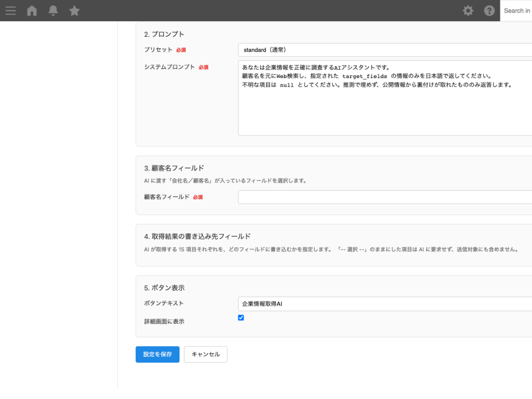The height and width of the screenshot is (399, 532).
Task: Click the キャンセル button
Action: click(205, 354)
